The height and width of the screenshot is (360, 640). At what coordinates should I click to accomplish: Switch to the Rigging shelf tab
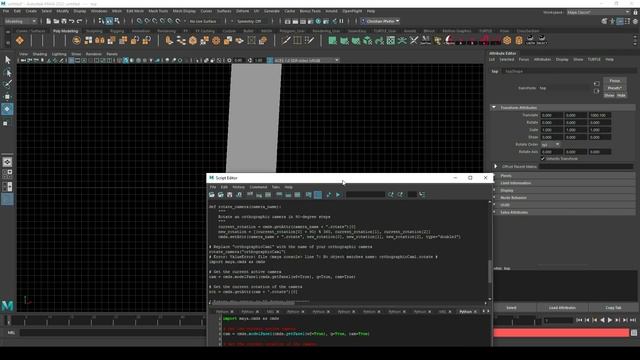117,31
